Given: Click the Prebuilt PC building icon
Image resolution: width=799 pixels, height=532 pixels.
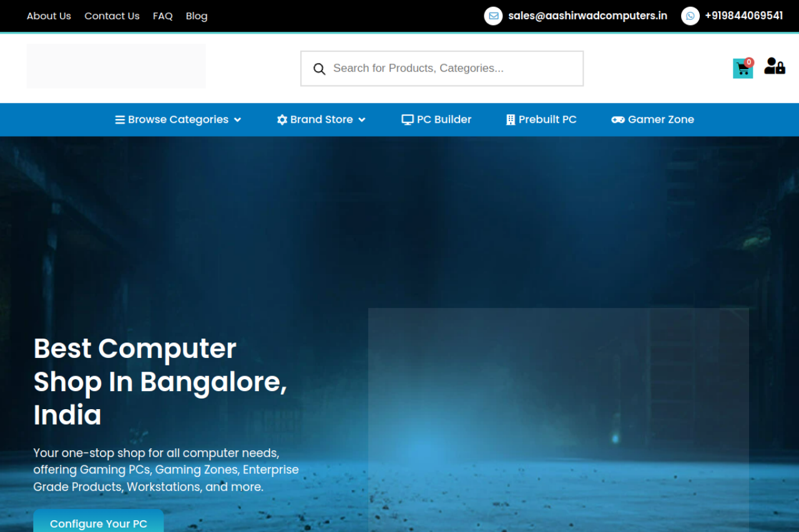Looking at the screenshot, I should point(511,120).
